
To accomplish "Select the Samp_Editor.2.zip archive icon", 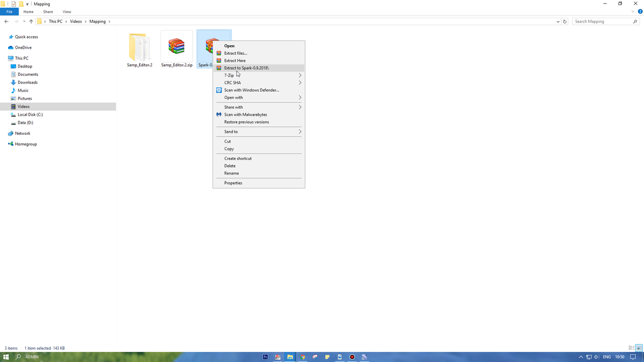I will pyautogui.click(x=177, y=46).
